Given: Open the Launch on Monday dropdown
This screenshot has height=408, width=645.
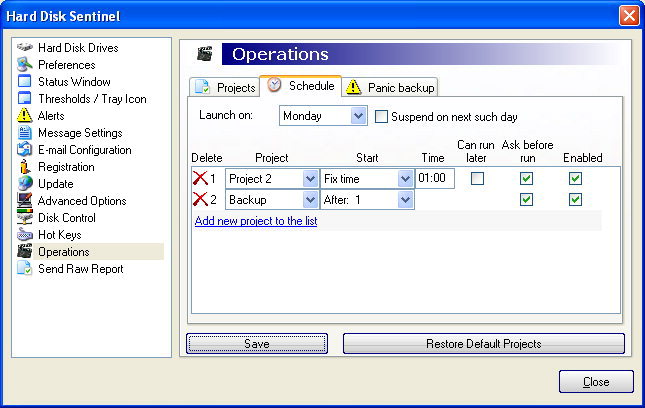Looking at the screenshot, I should coord(358,116).
